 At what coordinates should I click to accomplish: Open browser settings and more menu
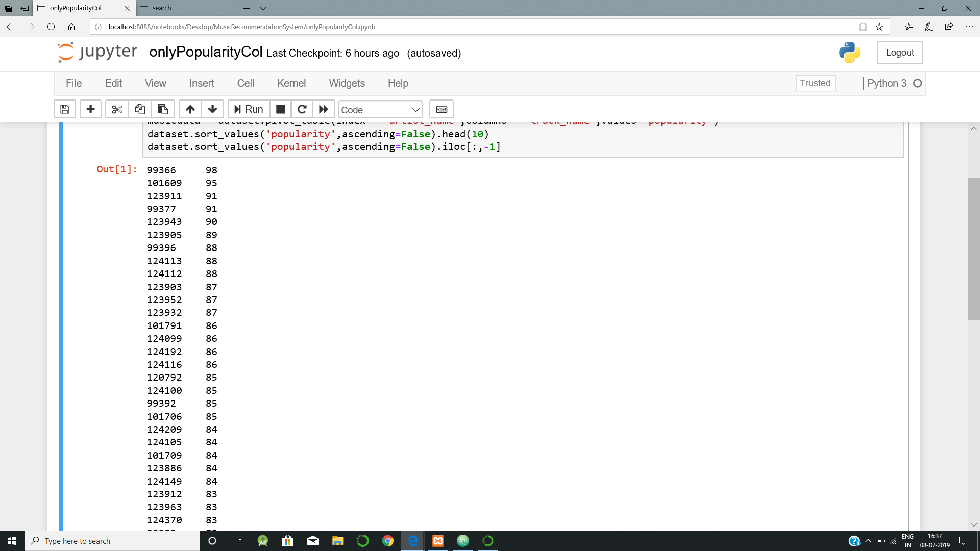pos(969,27)
